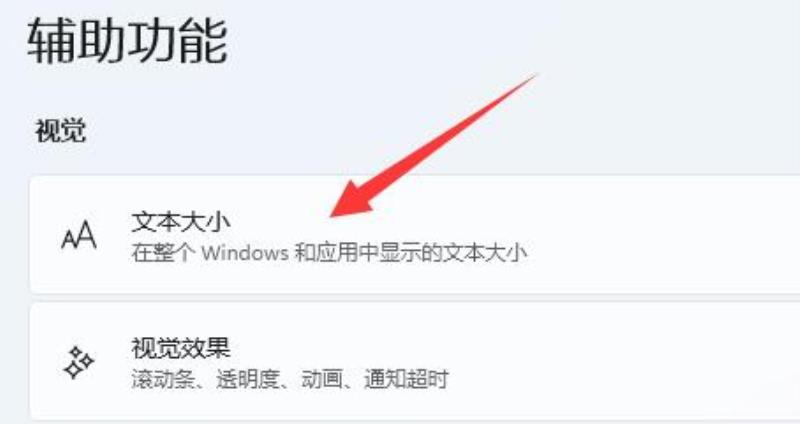Click the red arrow annotation pointing to 文本大小
The image size is (800, 424).
click(434, 145)
